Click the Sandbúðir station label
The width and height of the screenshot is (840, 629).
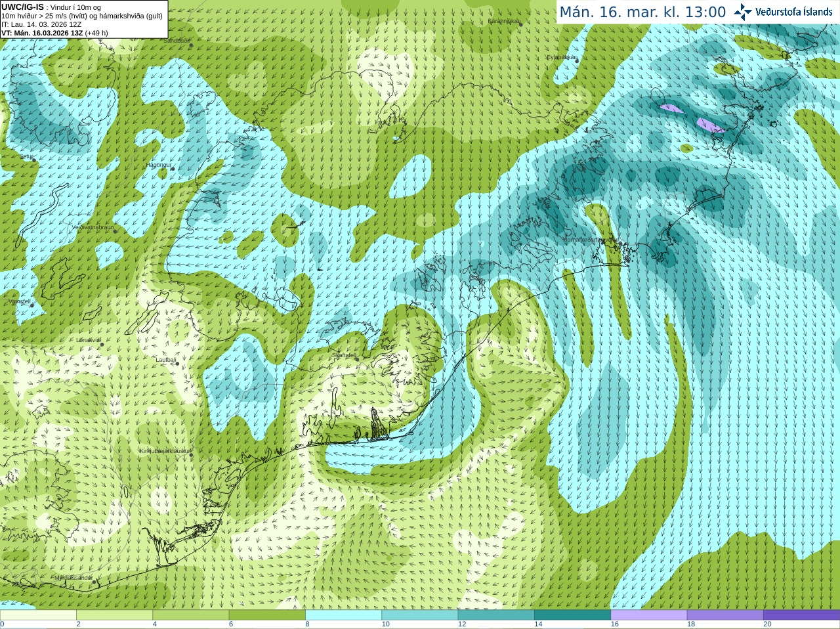click(177, 41)
